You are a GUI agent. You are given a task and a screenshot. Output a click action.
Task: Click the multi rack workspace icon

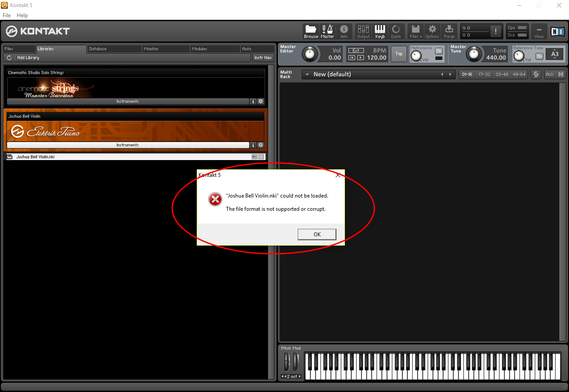pos(536,75)
